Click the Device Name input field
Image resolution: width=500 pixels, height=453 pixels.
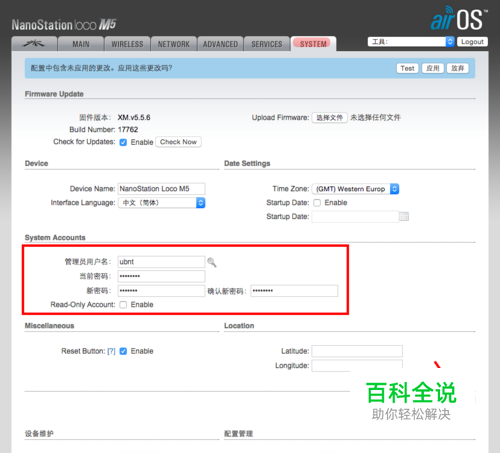coord(162,189)
